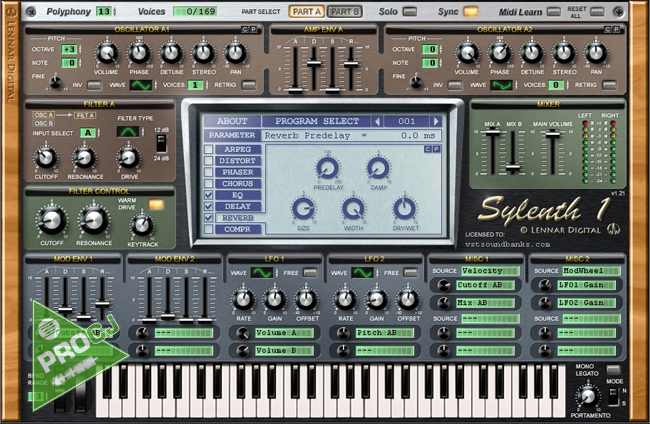Go to previous program arrow

[377, 121]
